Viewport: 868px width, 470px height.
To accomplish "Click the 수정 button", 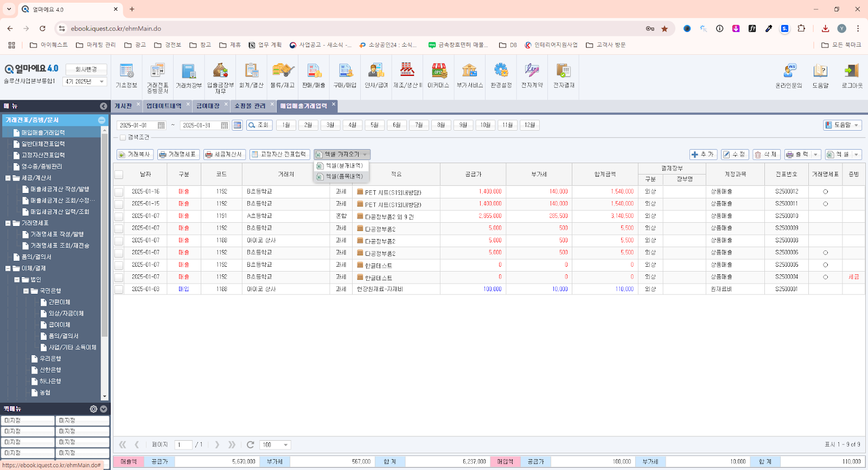I will click(x=735, y=154).
